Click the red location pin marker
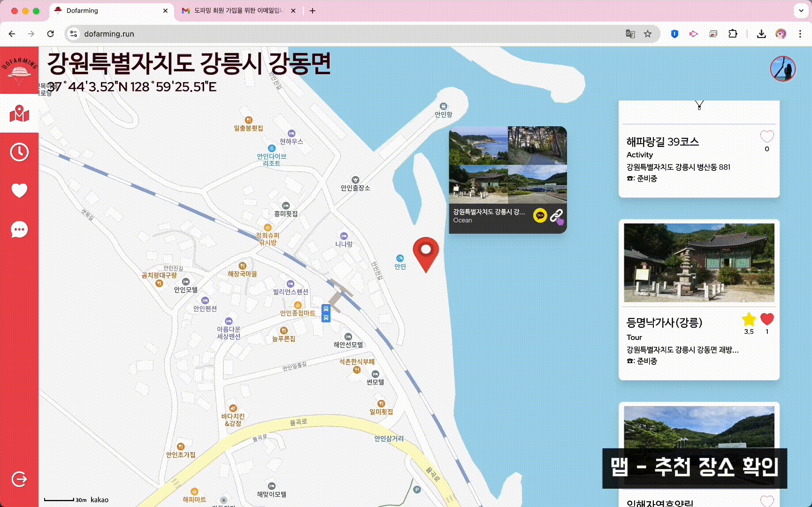Image resolution: width=812 pixels, height=507 pixels. coord(426,254)
